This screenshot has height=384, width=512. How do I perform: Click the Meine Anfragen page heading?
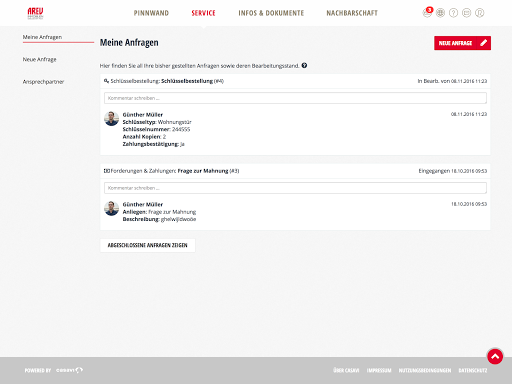pyautogui.click(x=129, y=43)
